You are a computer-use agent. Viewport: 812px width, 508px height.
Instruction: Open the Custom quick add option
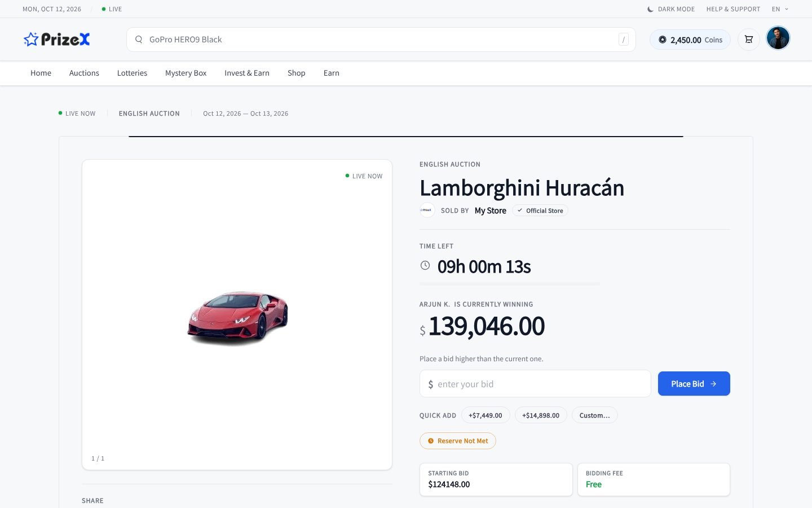coord(595,415)
